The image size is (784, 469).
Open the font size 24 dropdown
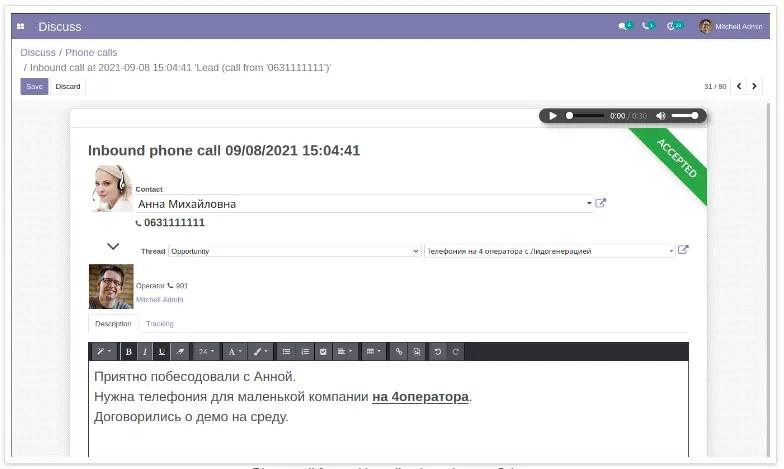(x=205, y=352)
